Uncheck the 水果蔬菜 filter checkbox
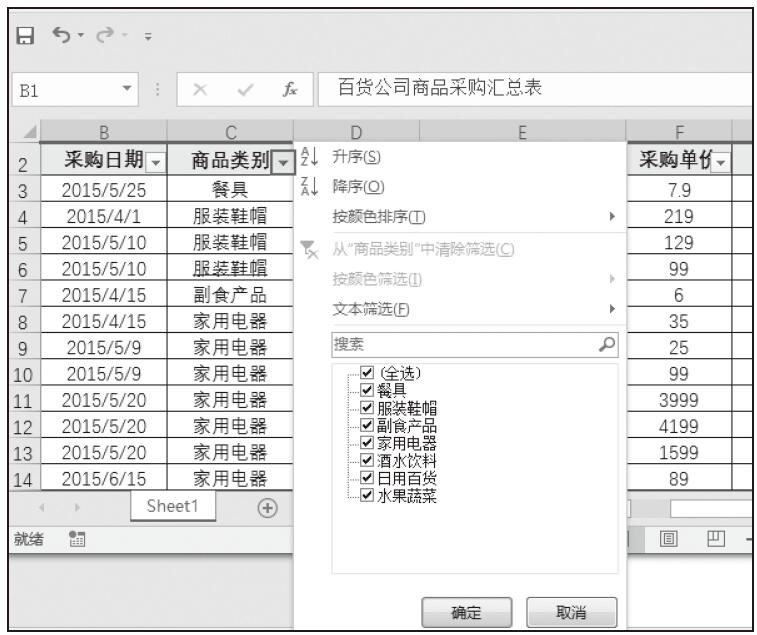757x635 pixels. click(367, 495)
